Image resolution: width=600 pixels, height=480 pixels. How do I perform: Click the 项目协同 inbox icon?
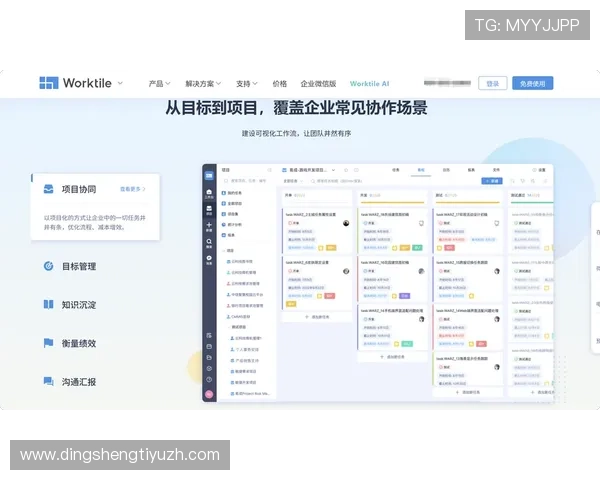click(x=49, y=189)
